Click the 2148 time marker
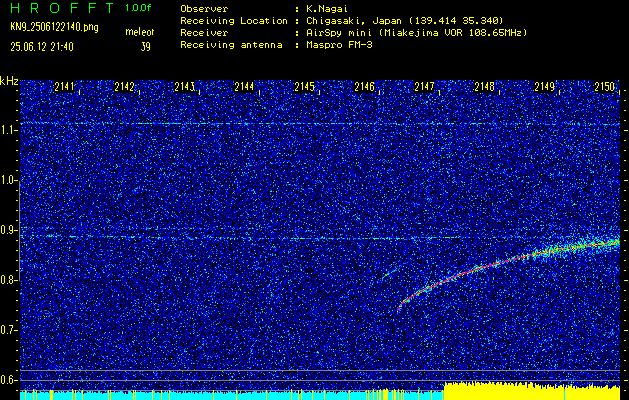Screen dimensions: 629x400 coord(485,87)
